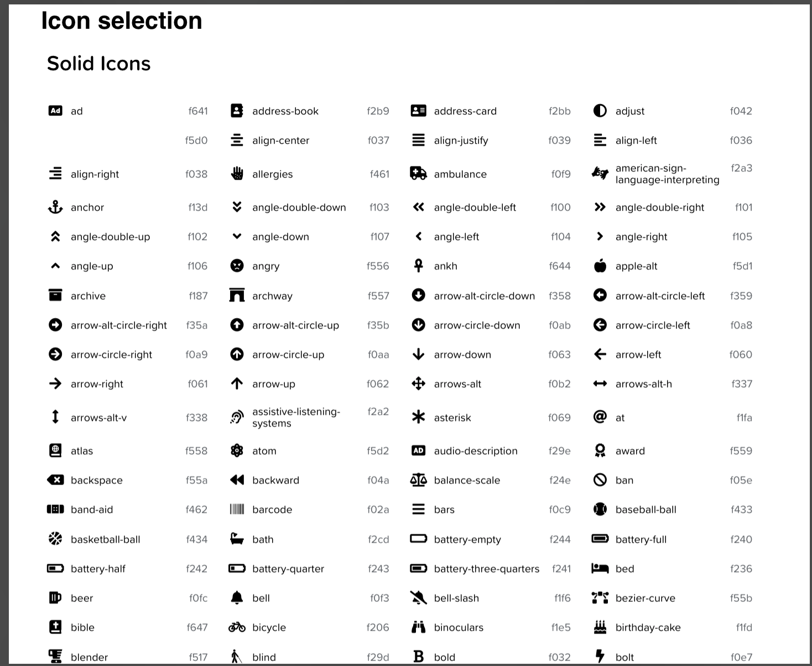Image resolution: width=812 pixels, height=666 pixels.
Task: Click the allergies hand icon
Action: pyautogui.click(x=237, y=174)
